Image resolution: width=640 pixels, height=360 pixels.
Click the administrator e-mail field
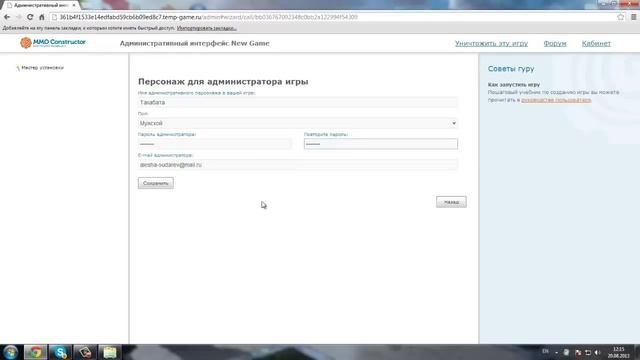point(298,165)
